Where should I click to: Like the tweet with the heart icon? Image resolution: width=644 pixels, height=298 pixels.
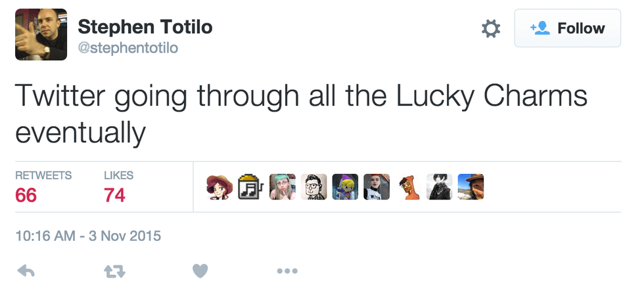tap(200, 270)
